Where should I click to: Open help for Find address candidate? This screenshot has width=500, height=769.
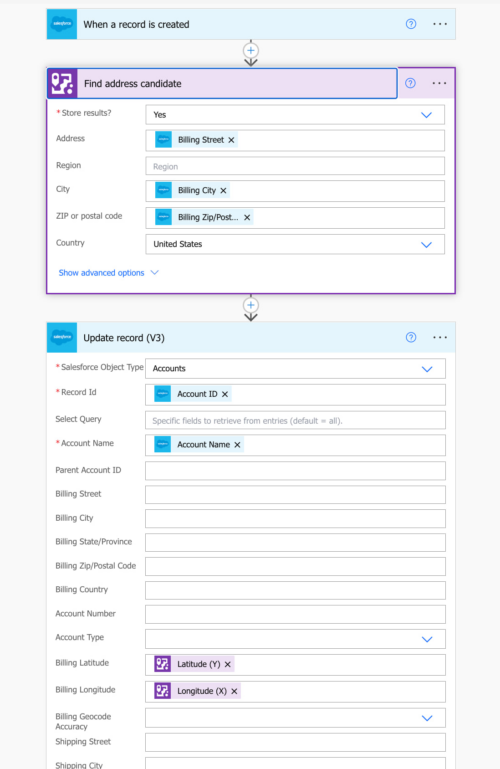tap(410, 83)
